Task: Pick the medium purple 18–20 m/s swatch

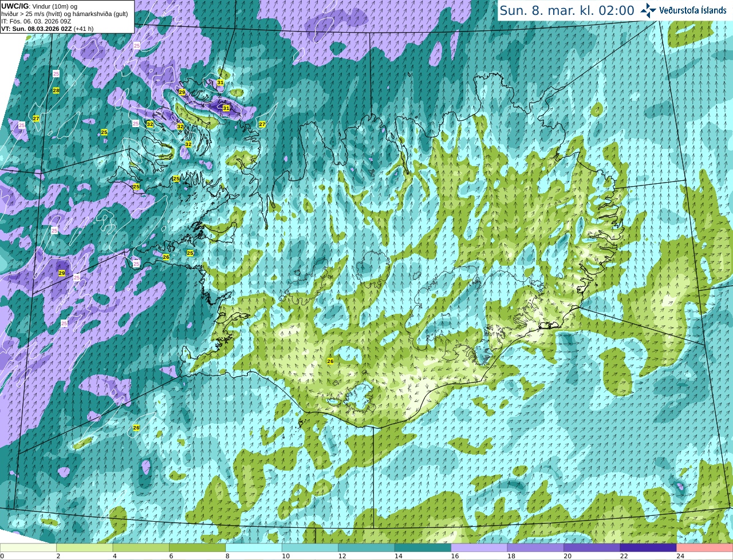Action: tap(535, 548)
